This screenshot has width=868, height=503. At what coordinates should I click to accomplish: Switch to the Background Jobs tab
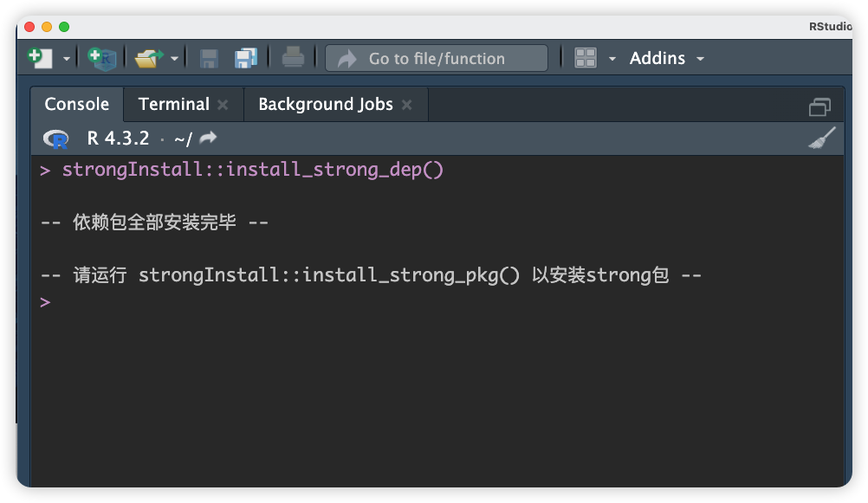coord(326,104)
